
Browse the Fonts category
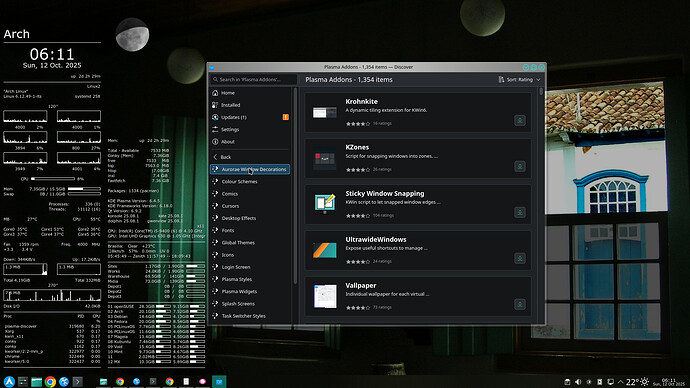pos(250,231)
